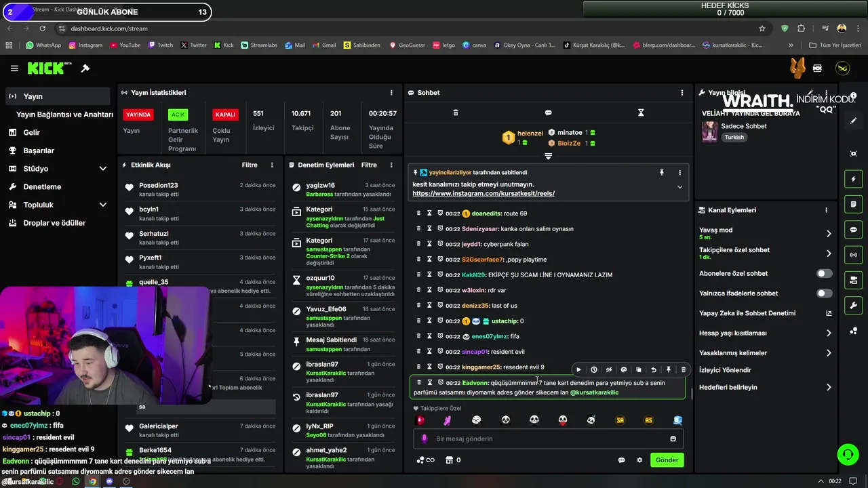This screenshot has height=488, width=868.
Task: Click username Eadvonn in chat
Action: 475,383
